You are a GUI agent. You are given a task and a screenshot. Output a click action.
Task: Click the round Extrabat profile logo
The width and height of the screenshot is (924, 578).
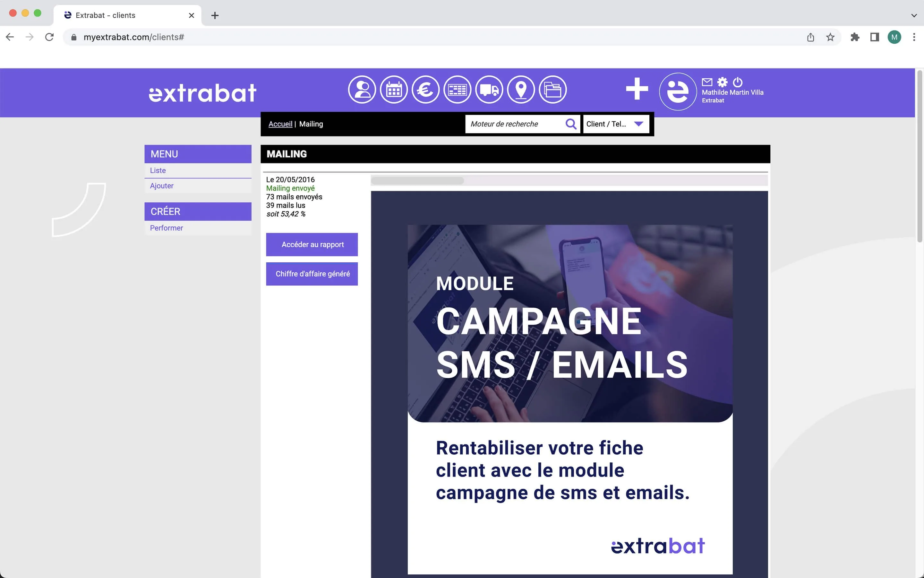coord(678,92)
